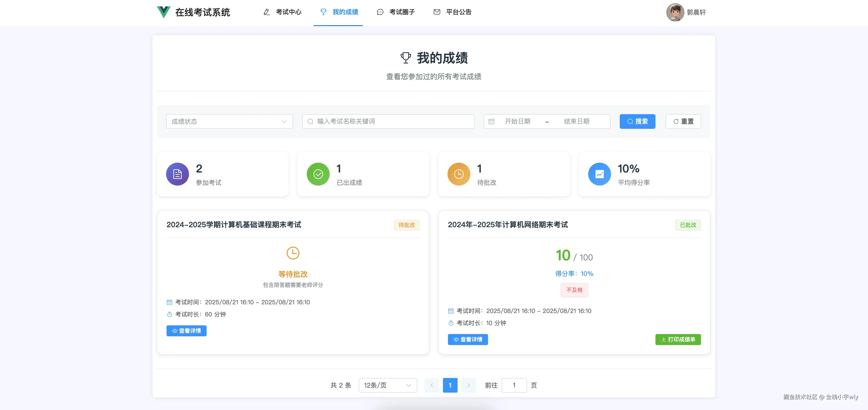Click the 结束日期 end date field
This screenshot has height=410, width=868.
(x=577, y=122)
